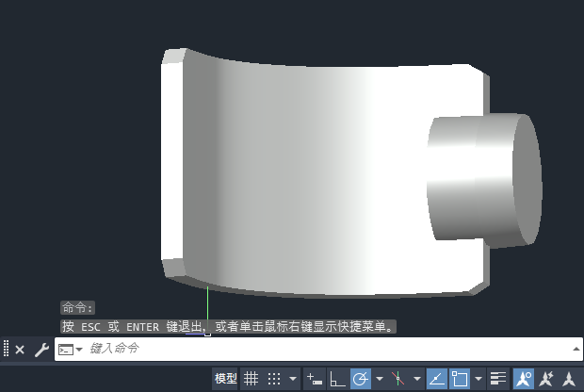Viewport: 584px width, 392px height.
Task: Click the 模型 model space button
Action: click(225, 379)
